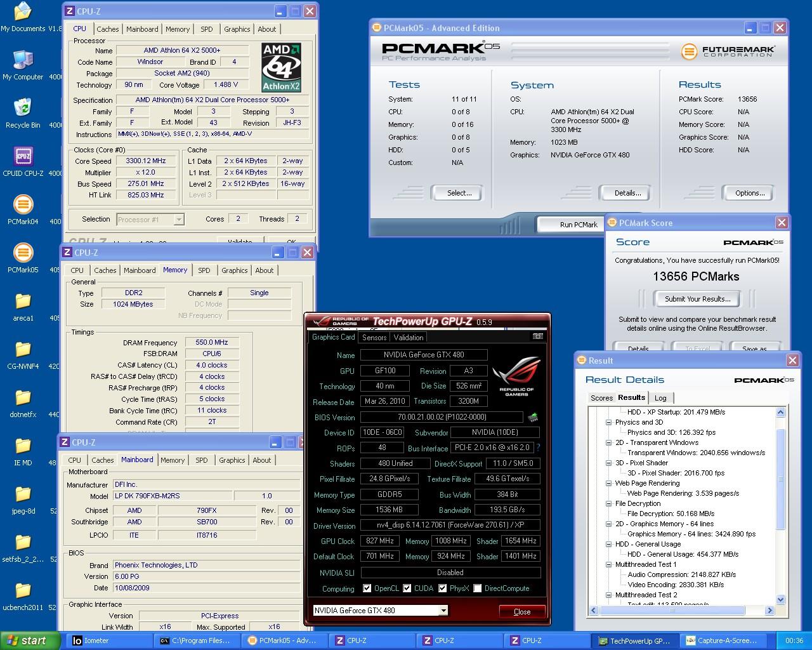Open My Computer desktop icon
Screen dimensions: 812x650
coord(23,65)
